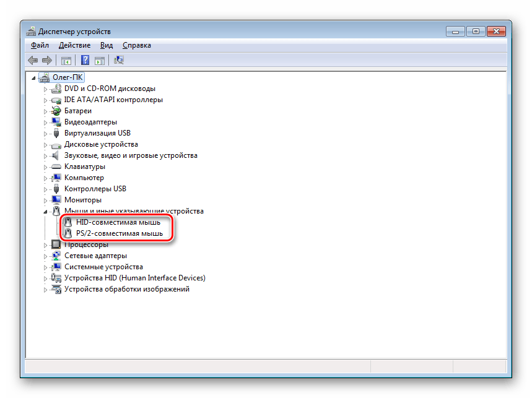Click the Видеоадаптеры display icon
The width and height of the screenshot is (532, 398).
pyautogui.click(x=56, y=122)
